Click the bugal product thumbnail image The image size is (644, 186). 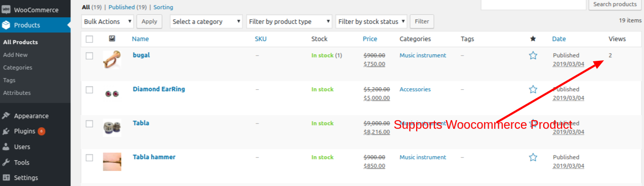tap(112, 59)
